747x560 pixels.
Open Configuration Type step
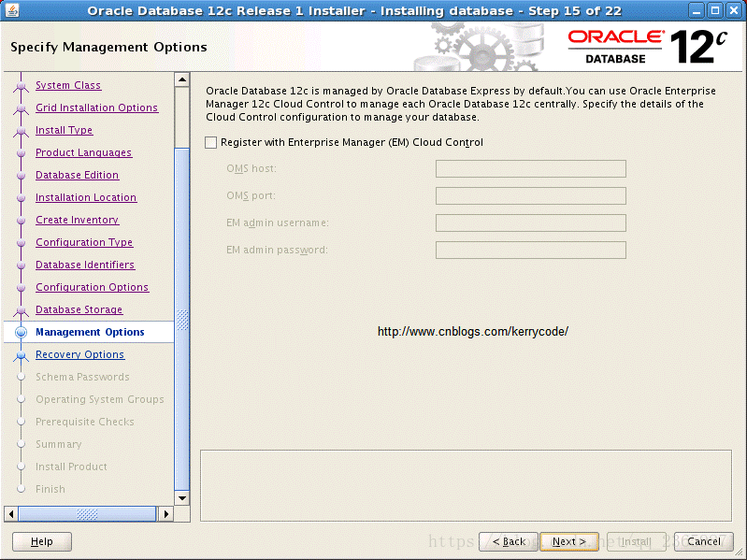84,242
